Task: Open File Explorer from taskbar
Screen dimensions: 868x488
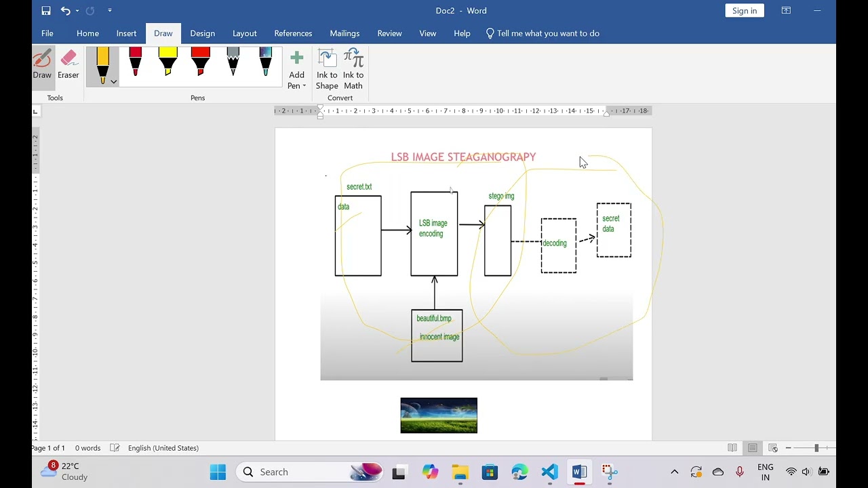Action: (460, 472)
